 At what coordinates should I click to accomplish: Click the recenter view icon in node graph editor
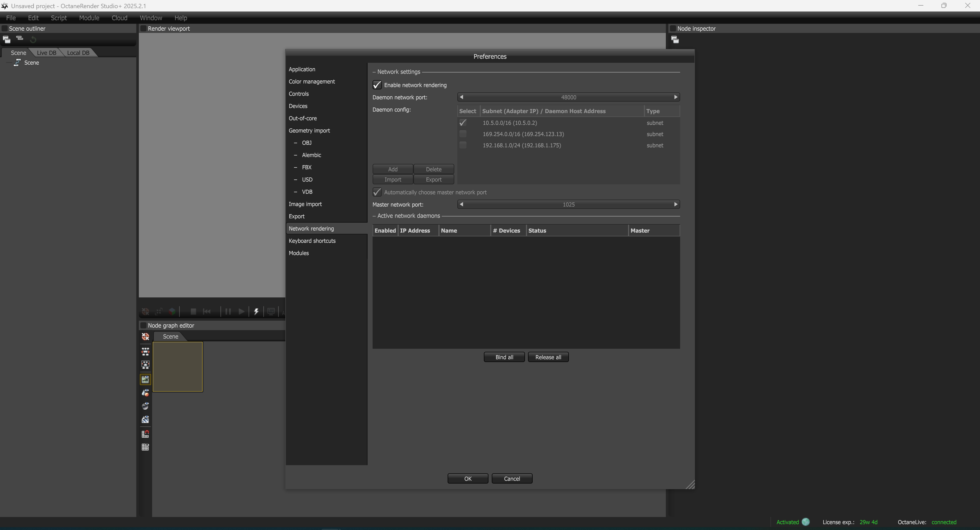coord(145,337)
